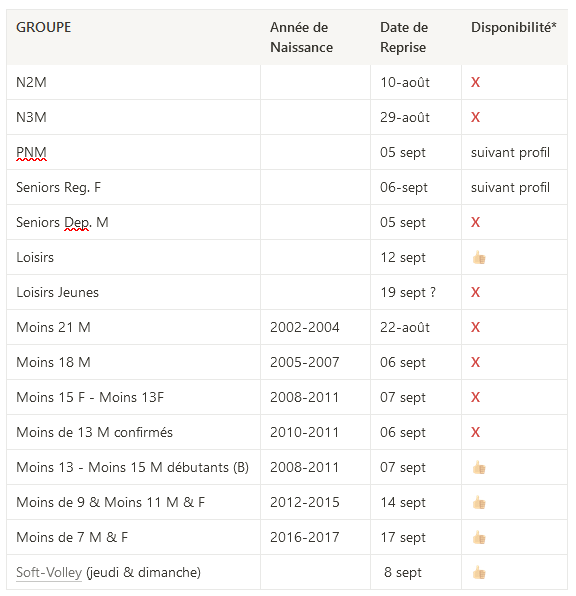This screenshot has height=596, width=576.
Task: Select thumbs-up in Moins de 7 M & F row
Action: [479, 537]
